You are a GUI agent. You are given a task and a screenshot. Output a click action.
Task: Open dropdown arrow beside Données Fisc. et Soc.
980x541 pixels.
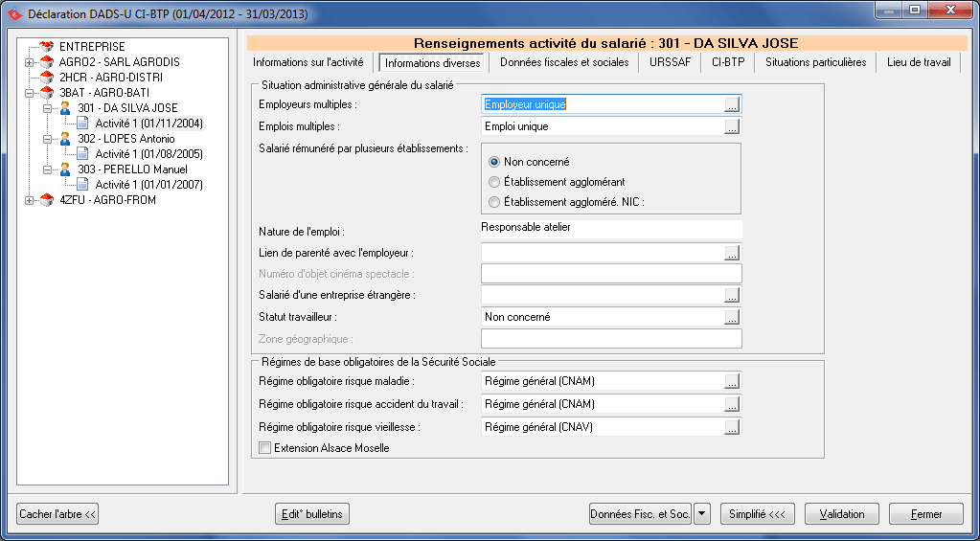pos(702,514)
